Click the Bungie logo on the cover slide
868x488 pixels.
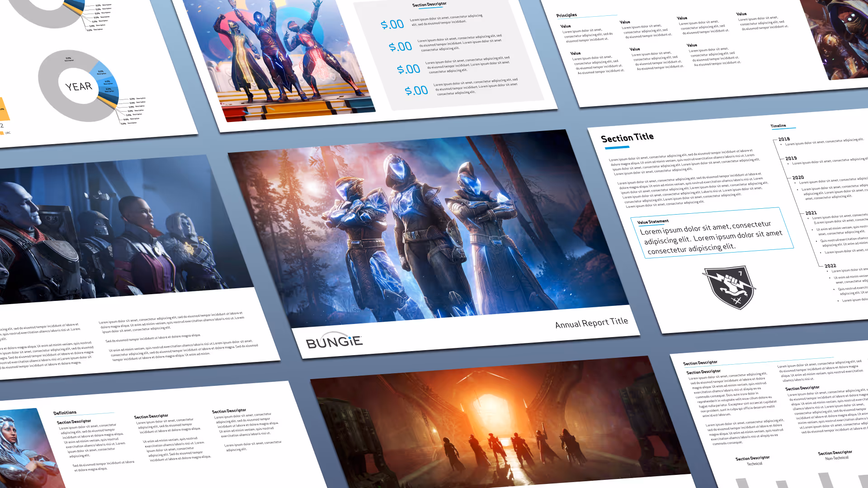[x=334, y=341]
